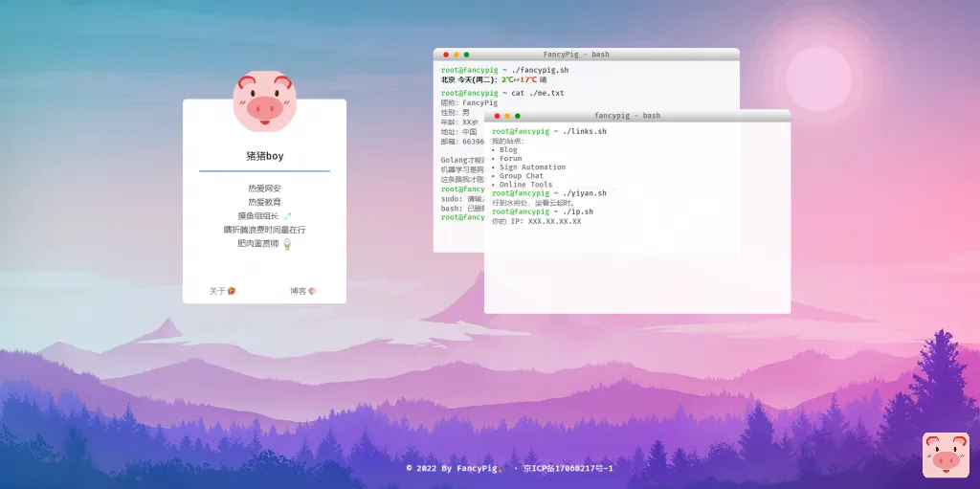Open the 关于 (About) link on profile card

pyautogui.click(x=222, y=291)
